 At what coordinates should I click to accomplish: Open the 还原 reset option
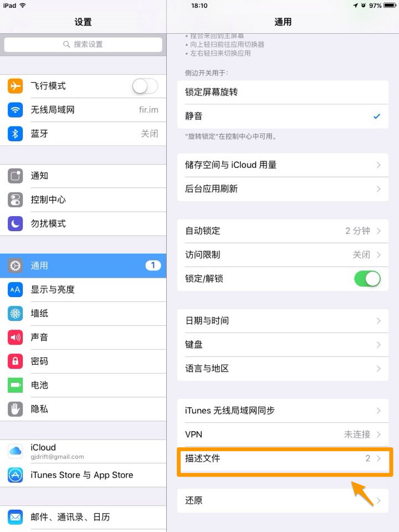283,500
